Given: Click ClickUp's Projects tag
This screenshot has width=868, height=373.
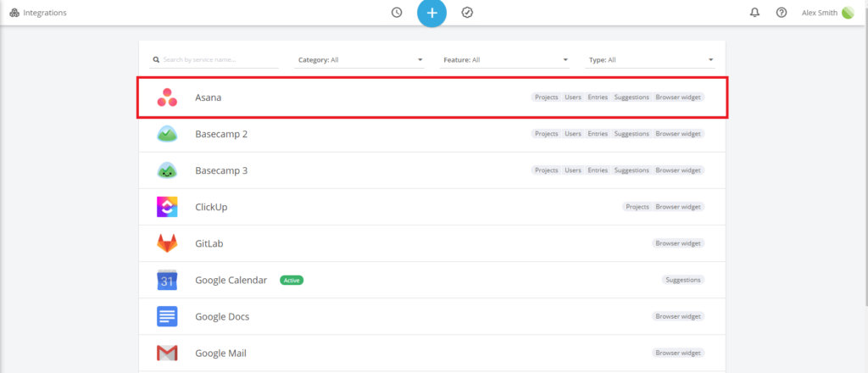Looking at the screenshot, I should coord(637,207).
